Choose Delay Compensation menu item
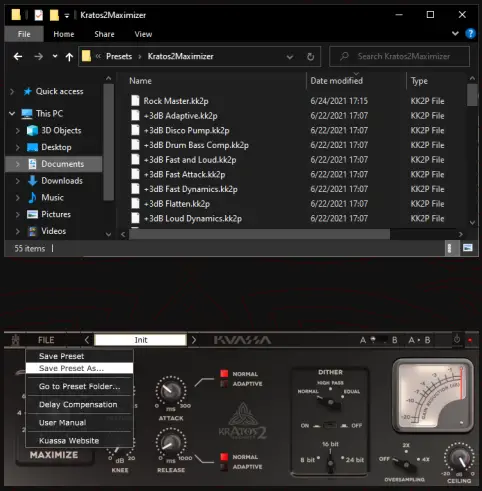 (x=79, y=404)
